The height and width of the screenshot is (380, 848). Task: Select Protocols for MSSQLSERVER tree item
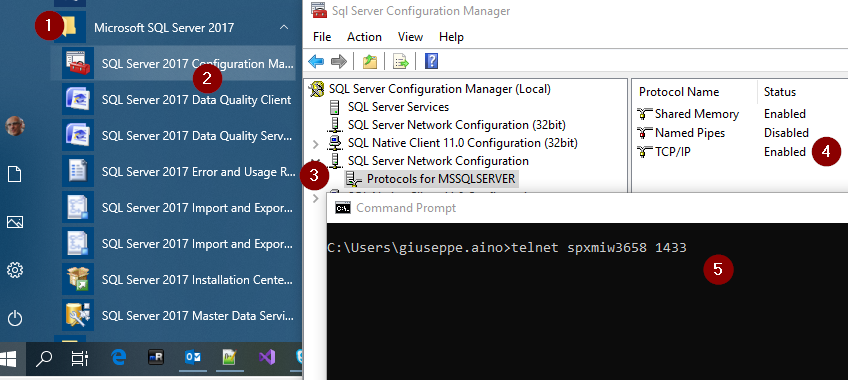(441, 178)
